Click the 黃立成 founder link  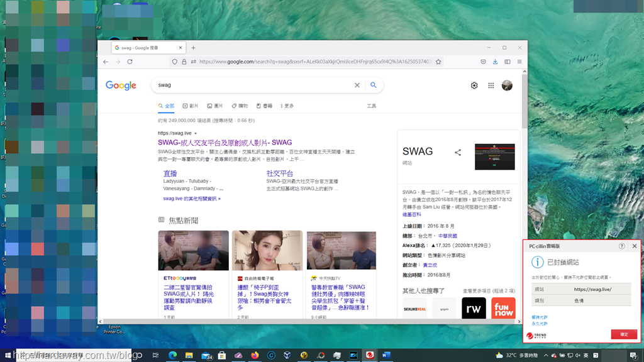[430, 265]
